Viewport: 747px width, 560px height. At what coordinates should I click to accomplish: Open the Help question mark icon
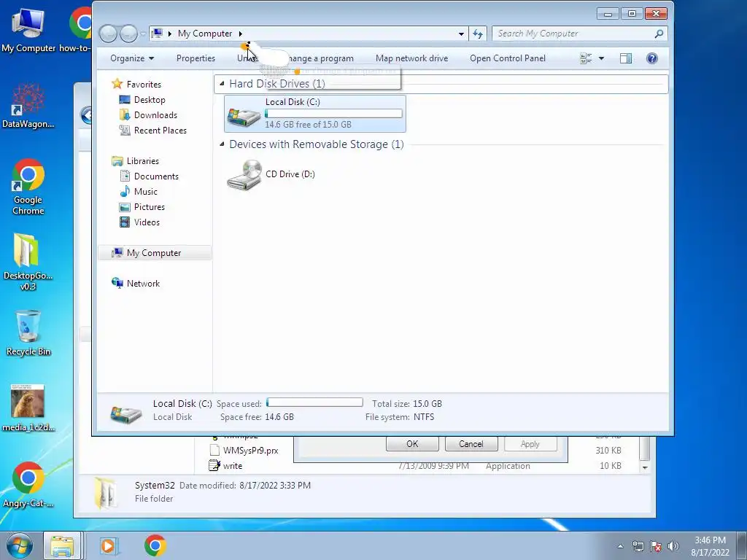(651, 58)
